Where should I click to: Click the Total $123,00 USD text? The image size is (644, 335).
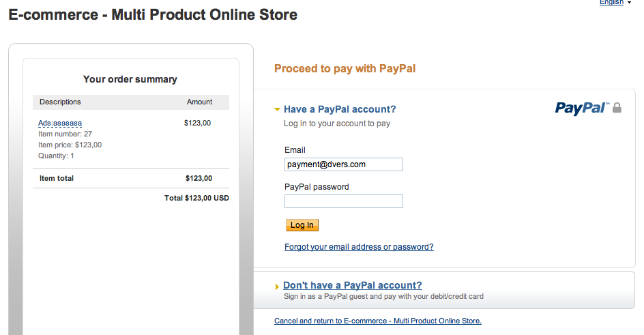[x=196, y=198]
